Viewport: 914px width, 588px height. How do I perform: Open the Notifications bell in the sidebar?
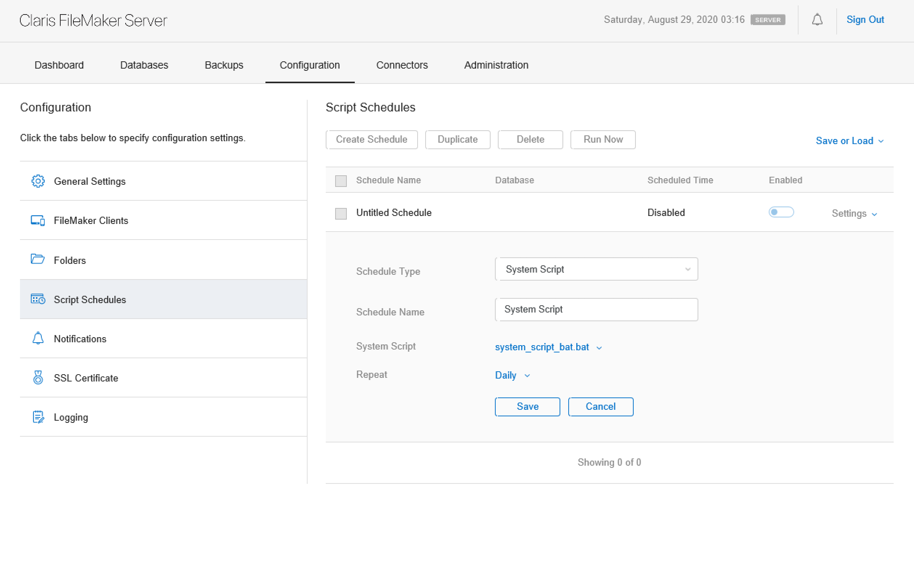pos(37,339)
